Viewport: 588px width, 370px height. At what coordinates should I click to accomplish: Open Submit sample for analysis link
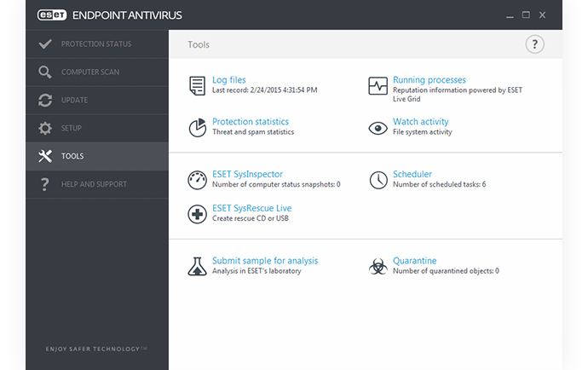click(x=265, y=260)
